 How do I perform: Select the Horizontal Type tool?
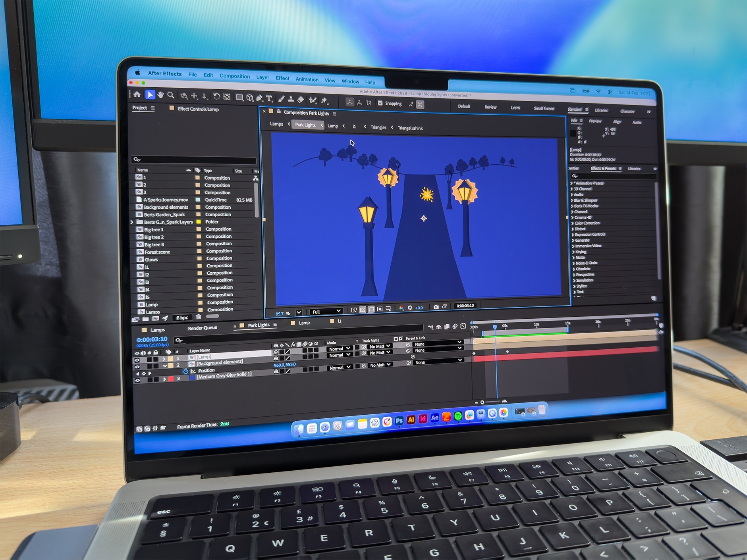click(x=269, y=98)
